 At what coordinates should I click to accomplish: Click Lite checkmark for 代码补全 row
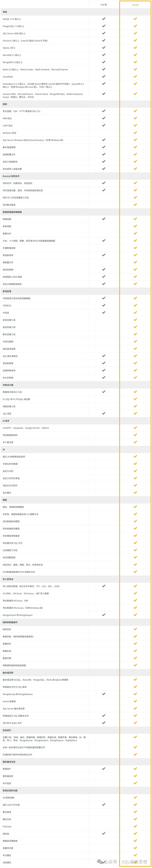[104, 305]
